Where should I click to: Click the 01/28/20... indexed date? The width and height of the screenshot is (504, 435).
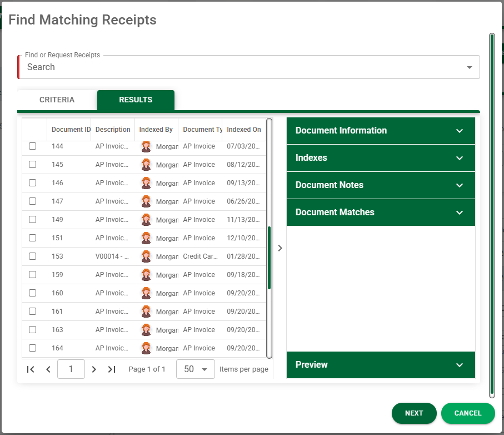pos(243,256)
